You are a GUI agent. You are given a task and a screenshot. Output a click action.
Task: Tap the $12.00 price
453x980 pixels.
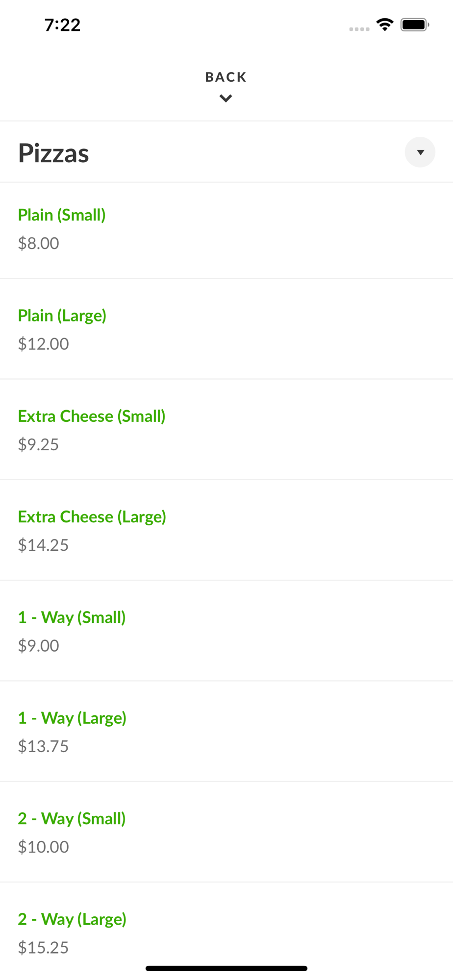point(44,344)
